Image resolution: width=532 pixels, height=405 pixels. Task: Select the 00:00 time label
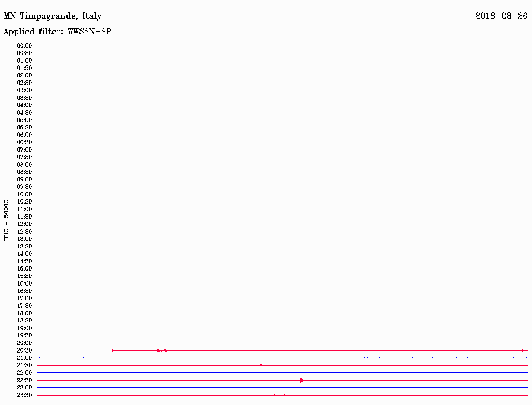(24, 46)
